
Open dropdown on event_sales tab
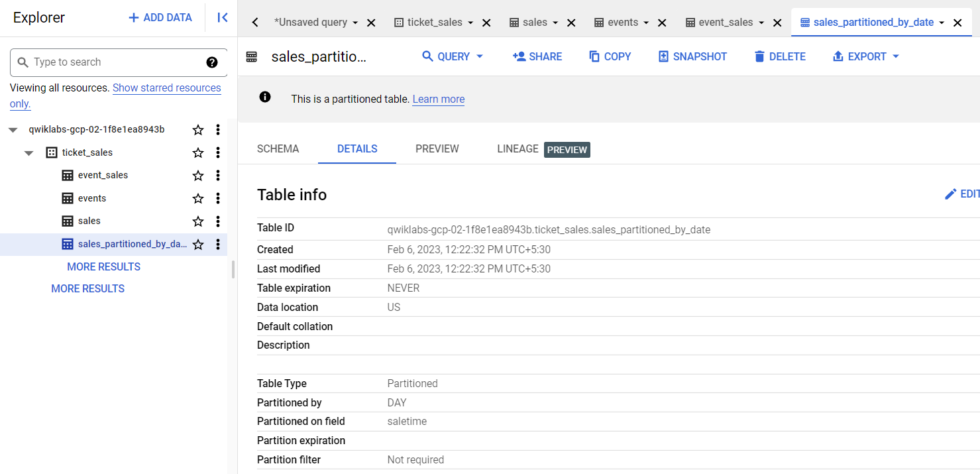coord(761,23)
